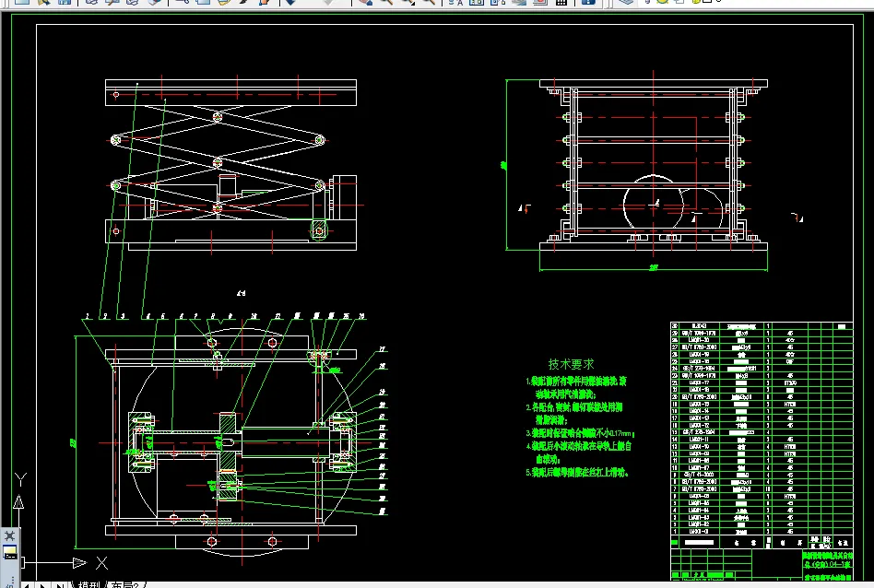The image size is (874, 588).
Task: Switch to the 模型 (Model) tab
Action: point(89,584)
